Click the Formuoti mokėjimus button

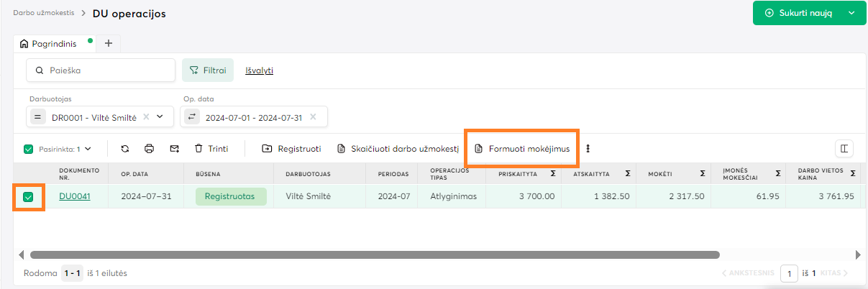522,149
